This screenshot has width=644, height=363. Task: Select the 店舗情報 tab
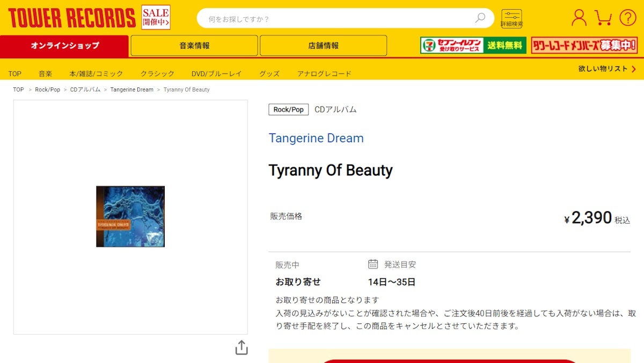(x=324, y=46)
